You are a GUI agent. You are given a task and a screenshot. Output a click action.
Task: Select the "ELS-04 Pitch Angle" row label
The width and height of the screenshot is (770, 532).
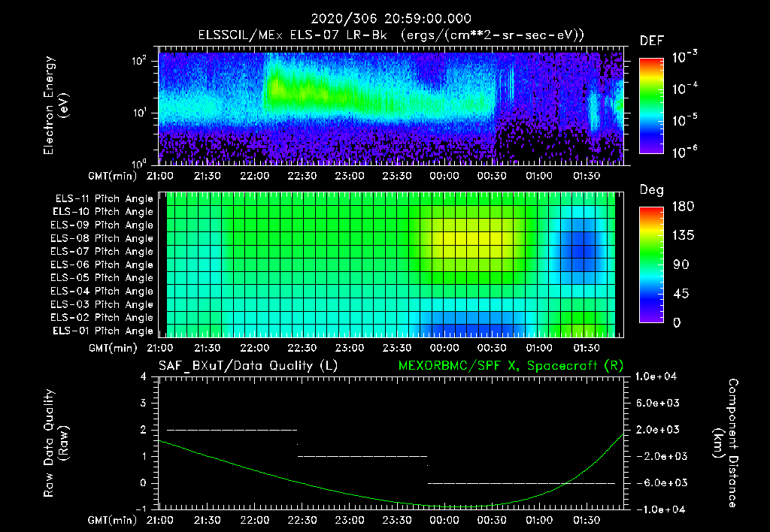pyautogui.click(x=102, y=292)
